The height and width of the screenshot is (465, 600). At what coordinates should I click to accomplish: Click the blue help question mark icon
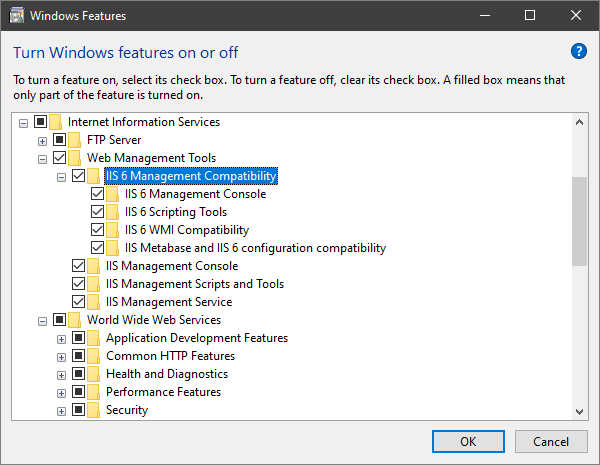tap(579, 51)
